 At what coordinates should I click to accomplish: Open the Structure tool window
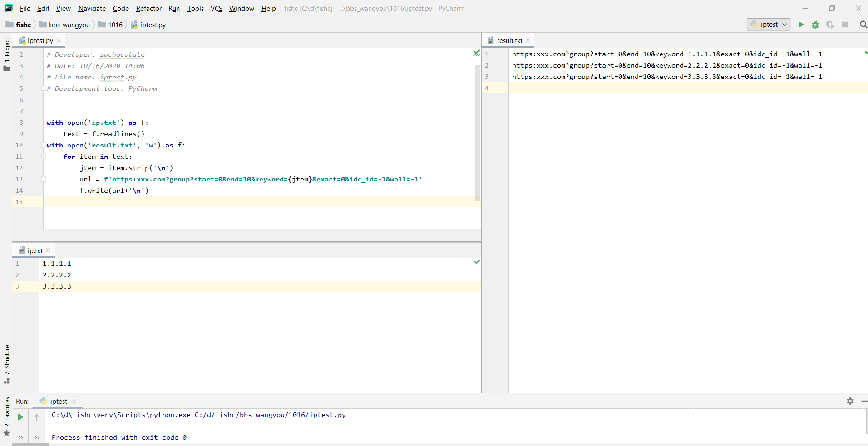[x=6, y=364]
